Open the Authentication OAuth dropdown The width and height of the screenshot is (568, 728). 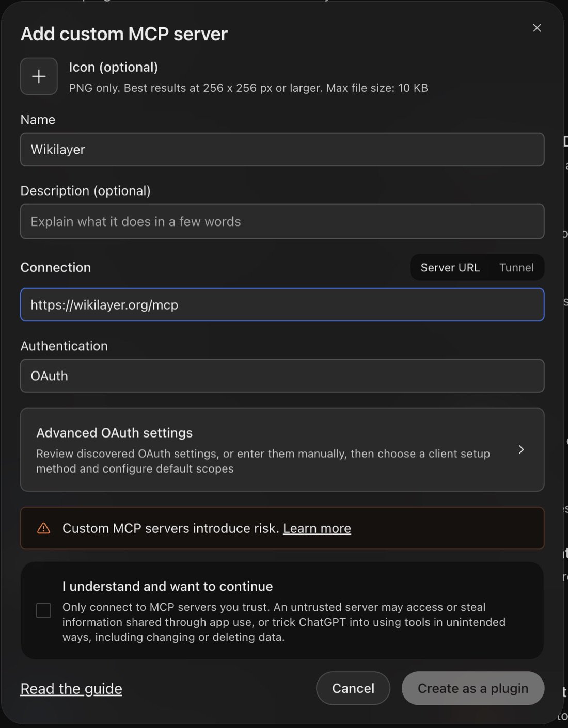pyautogui.click(x=282, y=376)
